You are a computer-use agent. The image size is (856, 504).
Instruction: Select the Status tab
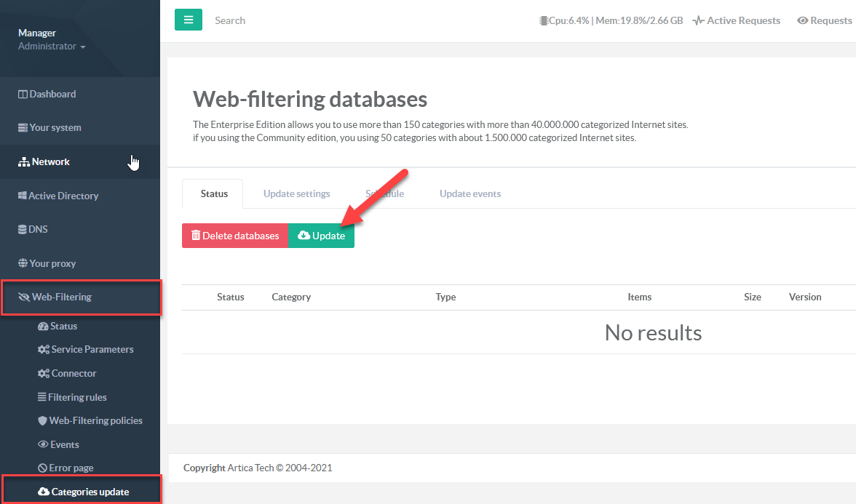point(214,193)
